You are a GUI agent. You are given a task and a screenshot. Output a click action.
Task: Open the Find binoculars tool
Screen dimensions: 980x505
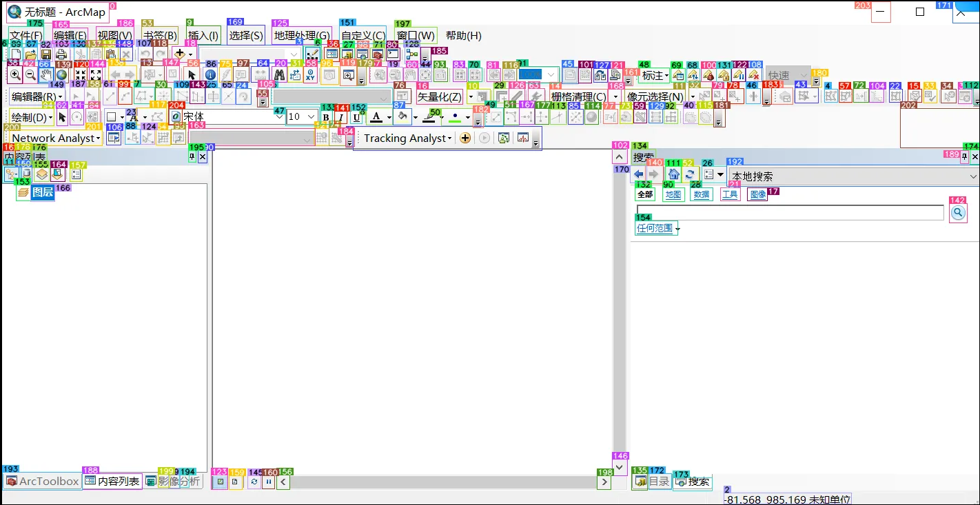pos(279,75)
